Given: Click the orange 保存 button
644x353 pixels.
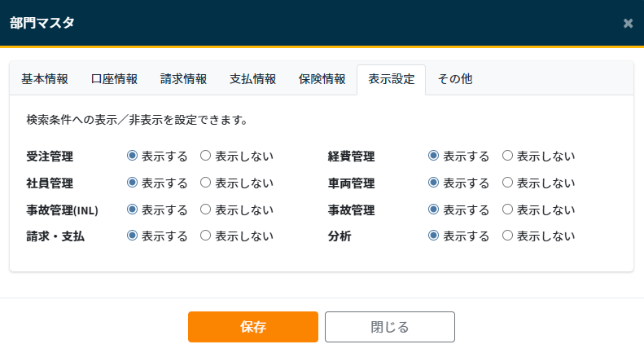Looking at the screenshot, I should click(x=253, y=327).
